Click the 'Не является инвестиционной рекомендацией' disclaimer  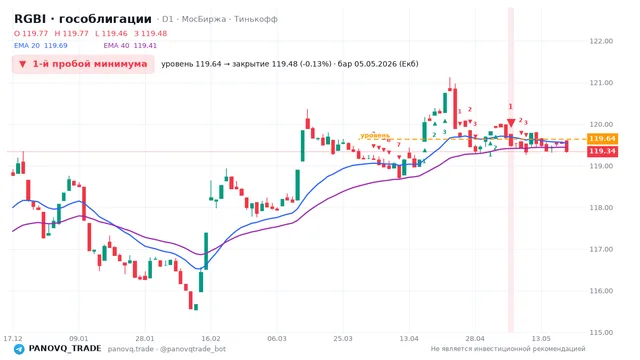(x=508, y=349)
